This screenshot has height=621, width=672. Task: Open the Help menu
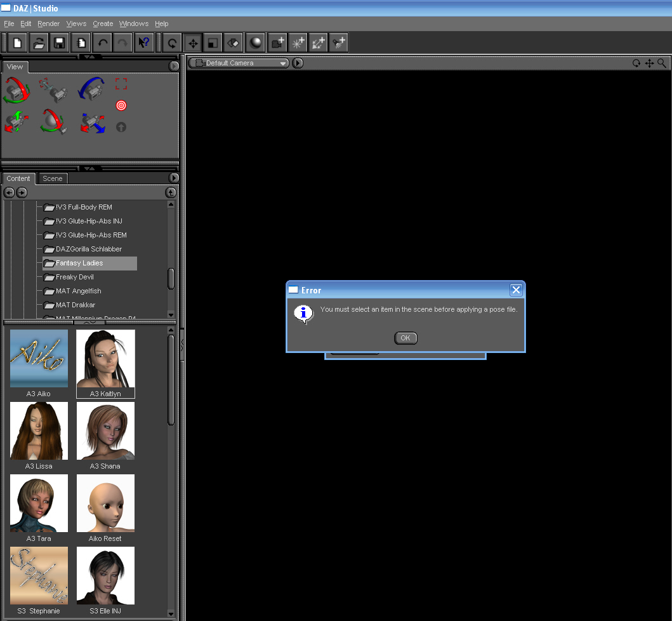pos(162,23)
